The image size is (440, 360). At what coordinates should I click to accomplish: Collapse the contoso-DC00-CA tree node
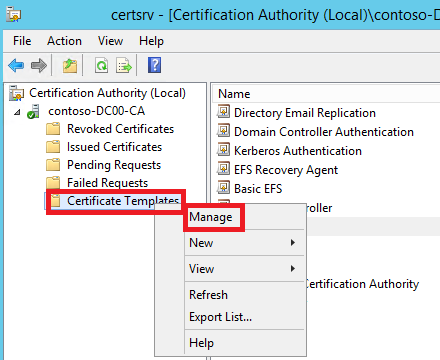17,112
